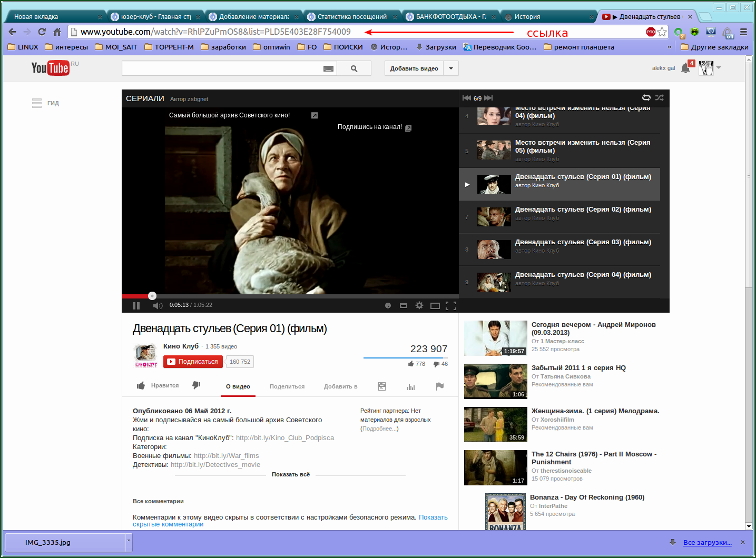Image resolution: width=756 pixels, height=558 pixels.
Task: Switch the player to theater mode
Action: (435, 305)
